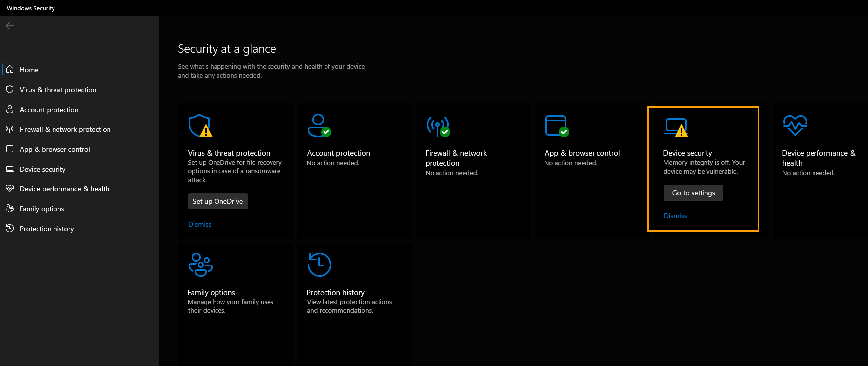The image size is (868, 366).
Task: Open the Virus & threat protection tile title
Action: point(229,153)
